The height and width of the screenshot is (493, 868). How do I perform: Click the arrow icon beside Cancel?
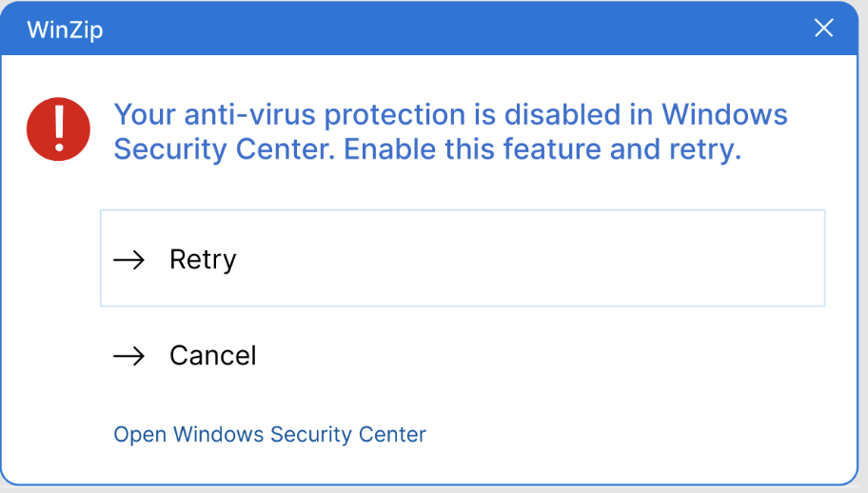(x=129, y=356)
